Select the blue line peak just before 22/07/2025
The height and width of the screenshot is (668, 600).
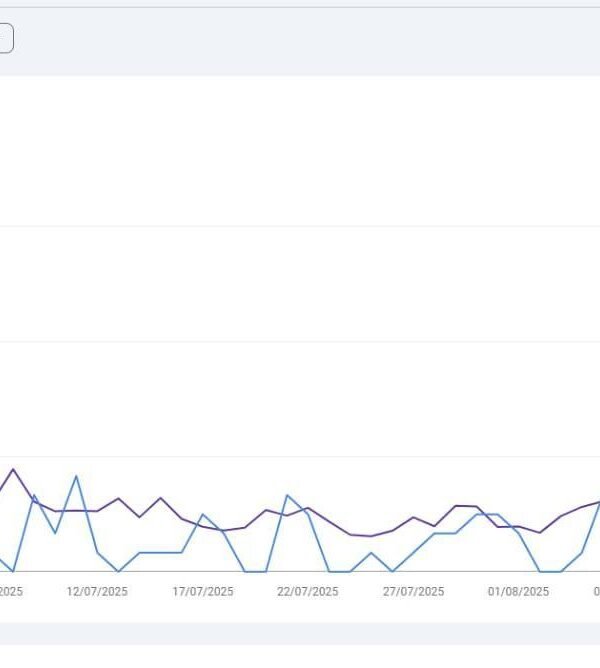point(287,495)
